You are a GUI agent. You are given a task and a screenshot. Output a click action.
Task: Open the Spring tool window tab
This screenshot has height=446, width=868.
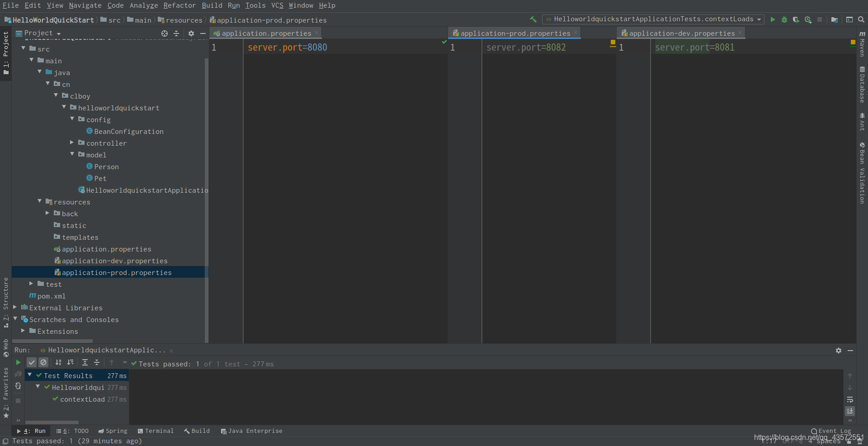(x=113, y=431)
